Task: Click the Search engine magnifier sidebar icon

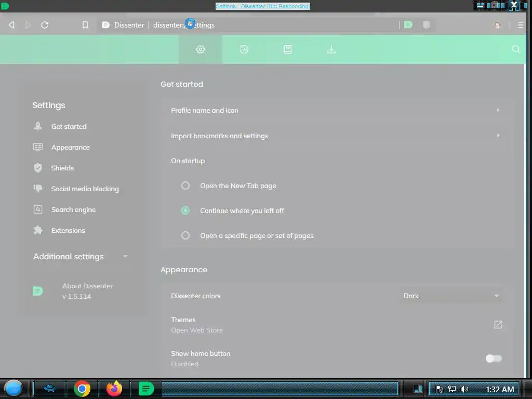Action: (37, 209)
